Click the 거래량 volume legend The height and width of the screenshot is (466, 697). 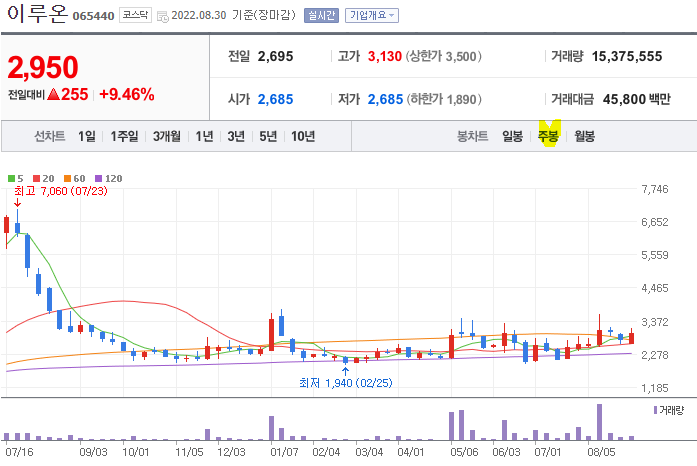tap(669, 410)
